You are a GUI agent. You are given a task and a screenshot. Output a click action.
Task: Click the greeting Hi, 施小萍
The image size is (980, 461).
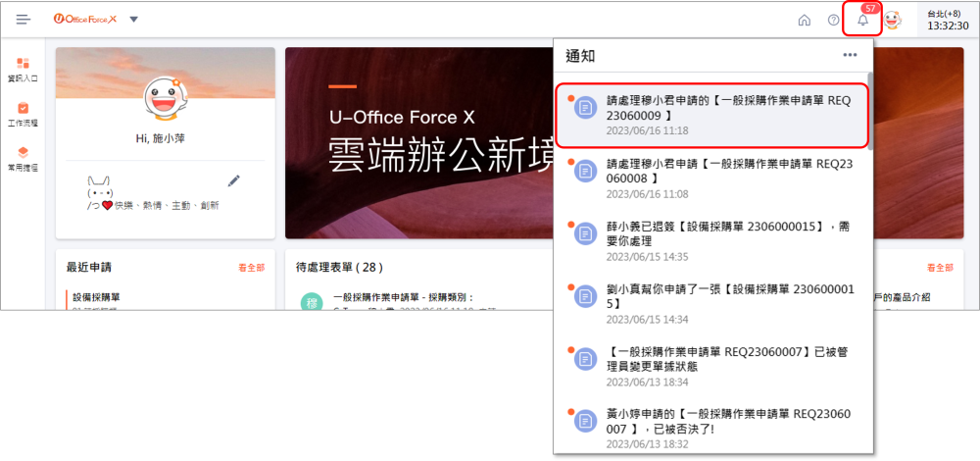click(161, 139)
